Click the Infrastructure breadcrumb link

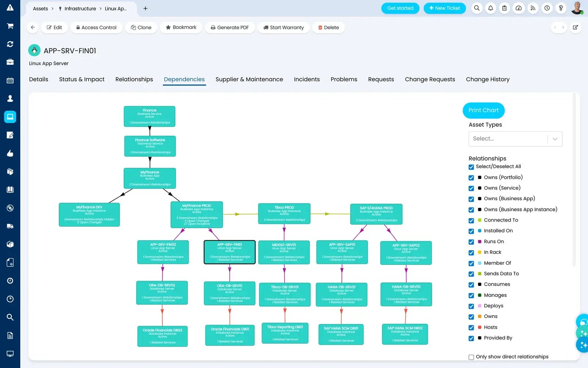tap(80, 8)
